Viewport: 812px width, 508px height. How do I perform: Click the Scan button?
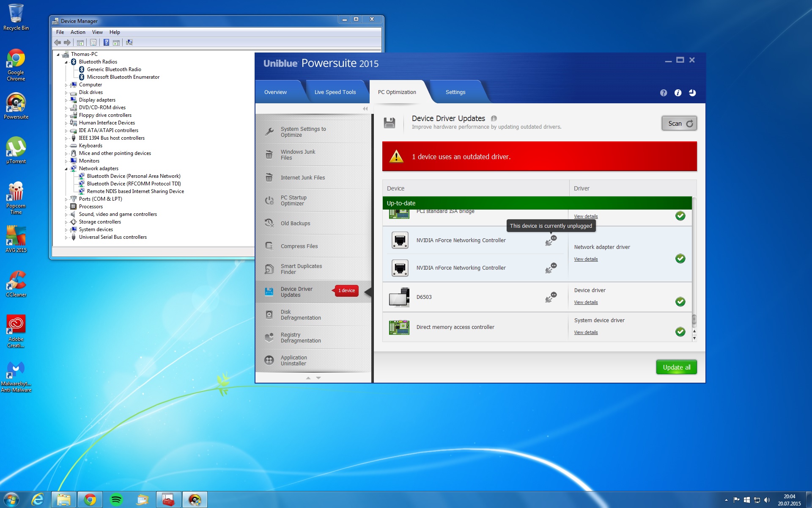click(x=679, y=124)
